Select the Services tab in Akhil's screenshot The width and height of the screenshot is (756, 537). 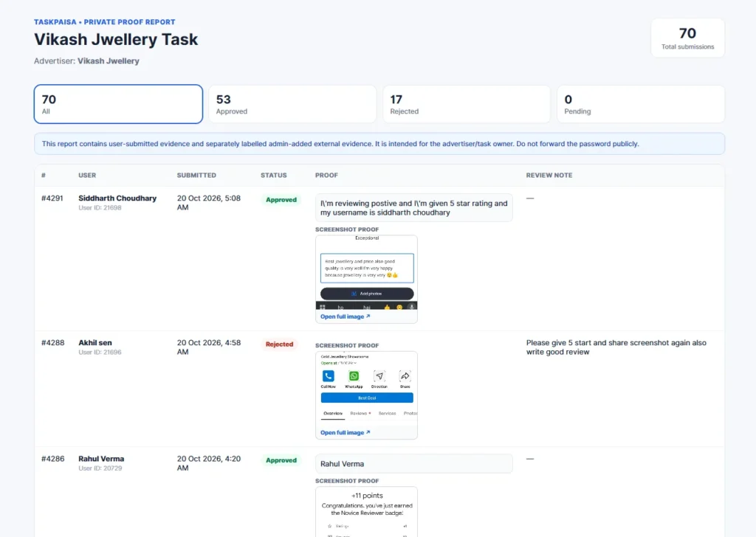pos(387,413)
